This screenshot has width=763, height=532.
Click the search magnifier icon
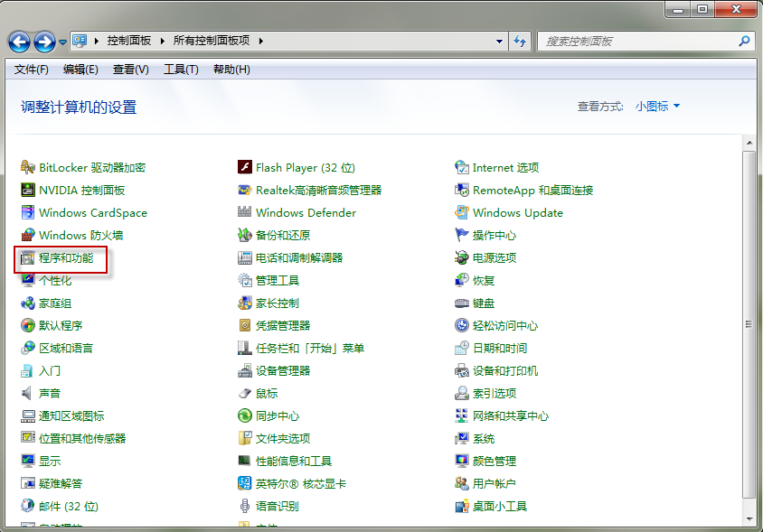pos(744,42)
